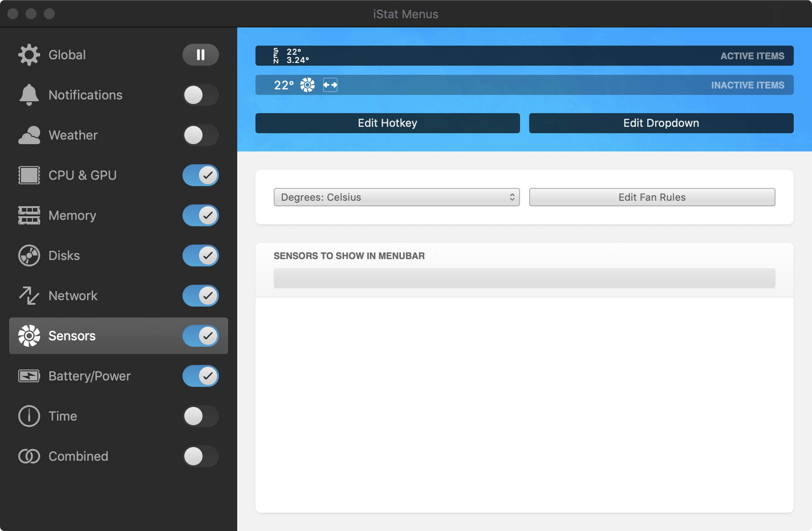Viewport: 812px width, 531px height.
Task: Select the SEN 22° 3.24° active item
Action: (x=291, y=56)
